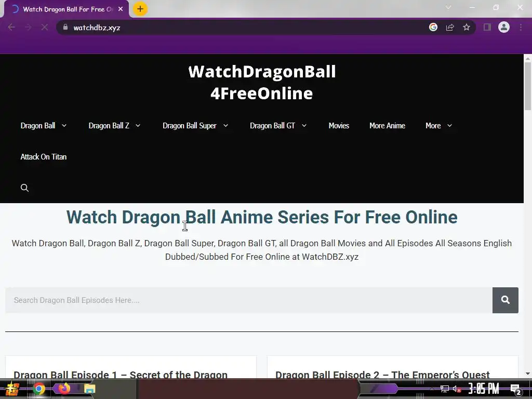Open notification center icon

click(x=516, y=390)
